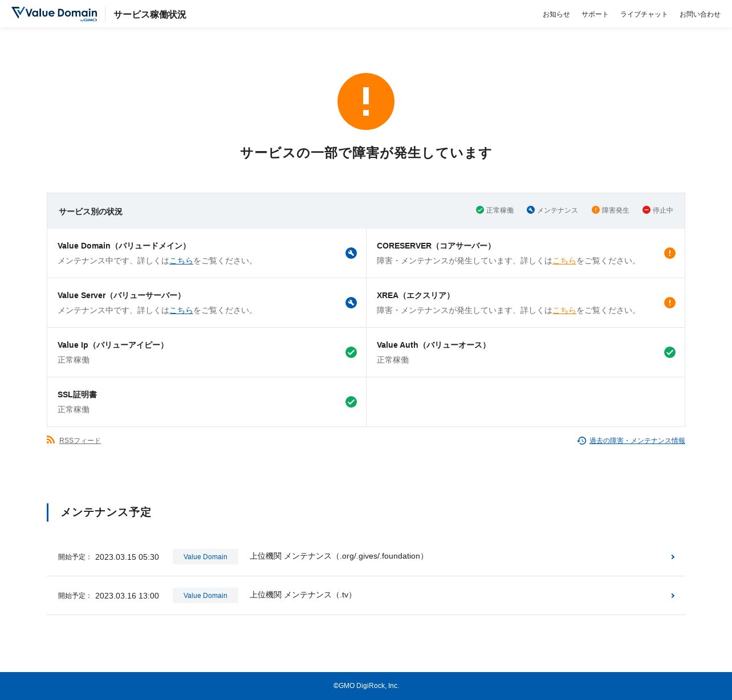Open お問い合わせ in the header menu
Image resolution: width=732 pixels, height=700 pixels.
(x=700, y=14)
